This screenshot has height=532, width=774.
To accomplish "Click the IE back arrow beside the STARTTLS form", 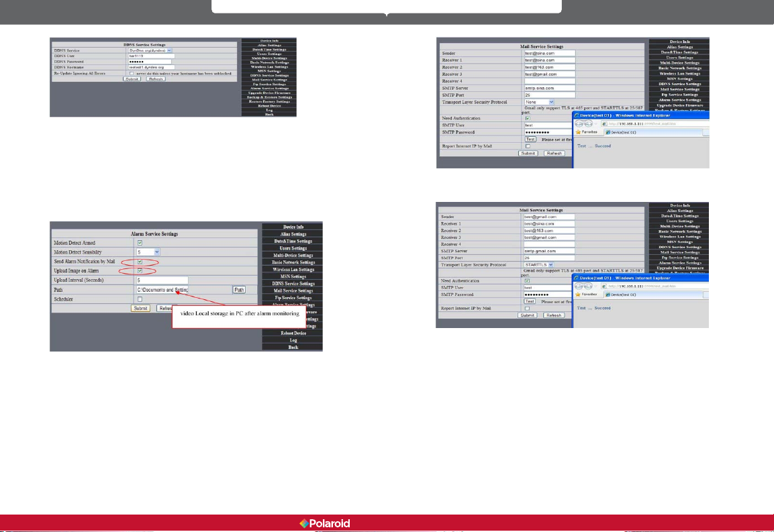I will [x=579, y=286].
